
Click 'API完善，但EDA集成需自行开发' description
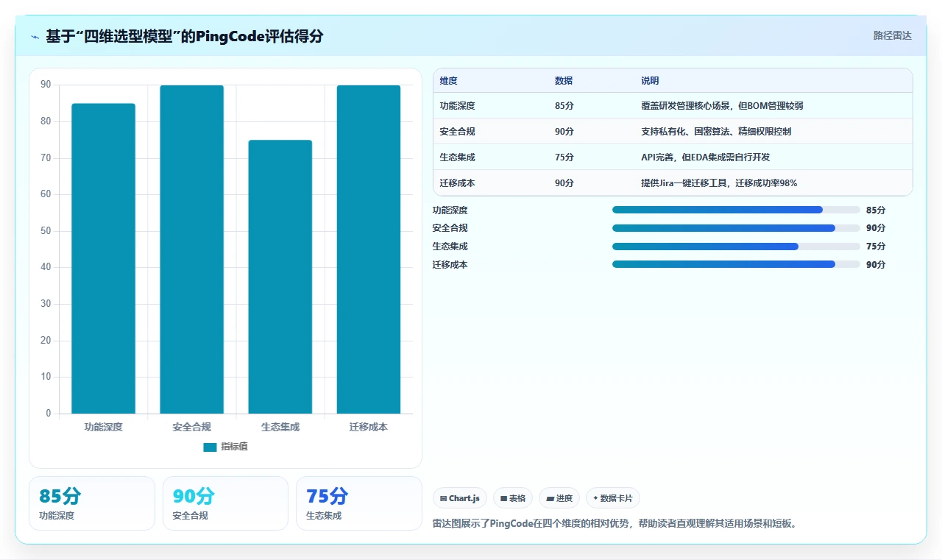[706, 157]
